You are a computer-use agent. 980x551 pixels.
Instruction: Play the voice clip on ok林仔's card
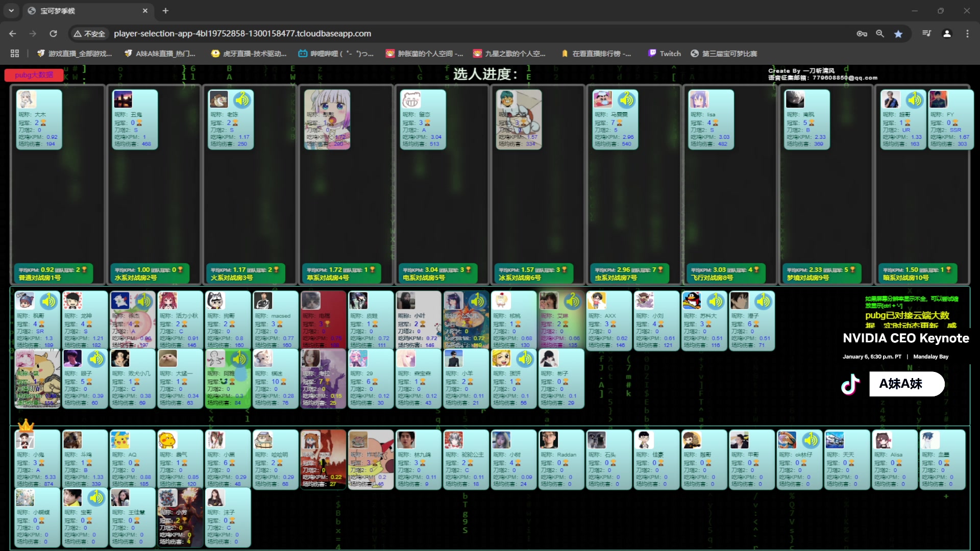[x=811, y=440]
